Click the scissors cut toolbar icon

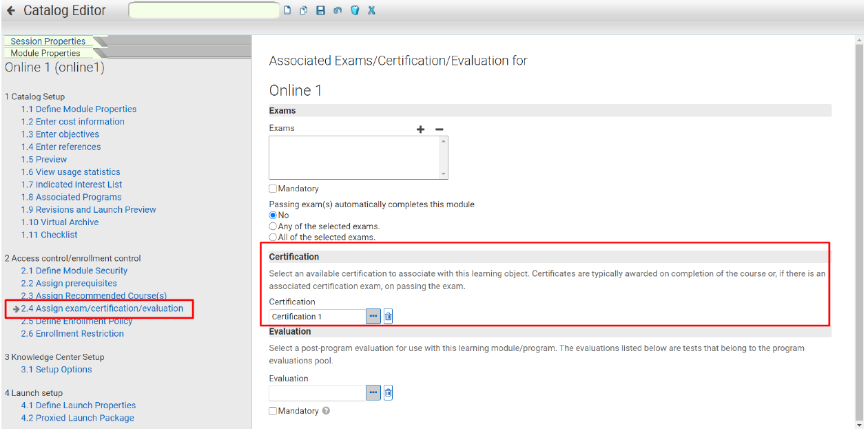click(371, 10)
